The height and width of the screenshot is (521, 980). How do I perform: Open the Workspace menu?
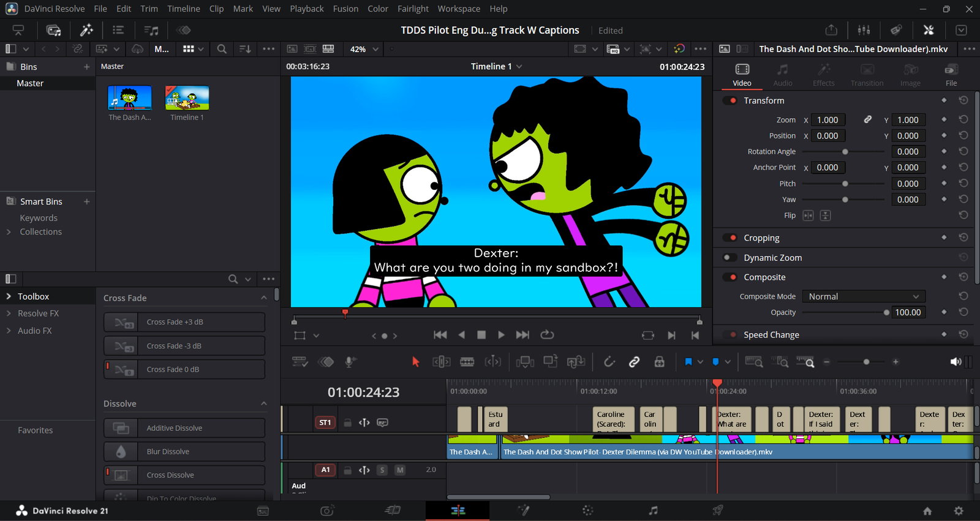[x=459, y=9]
